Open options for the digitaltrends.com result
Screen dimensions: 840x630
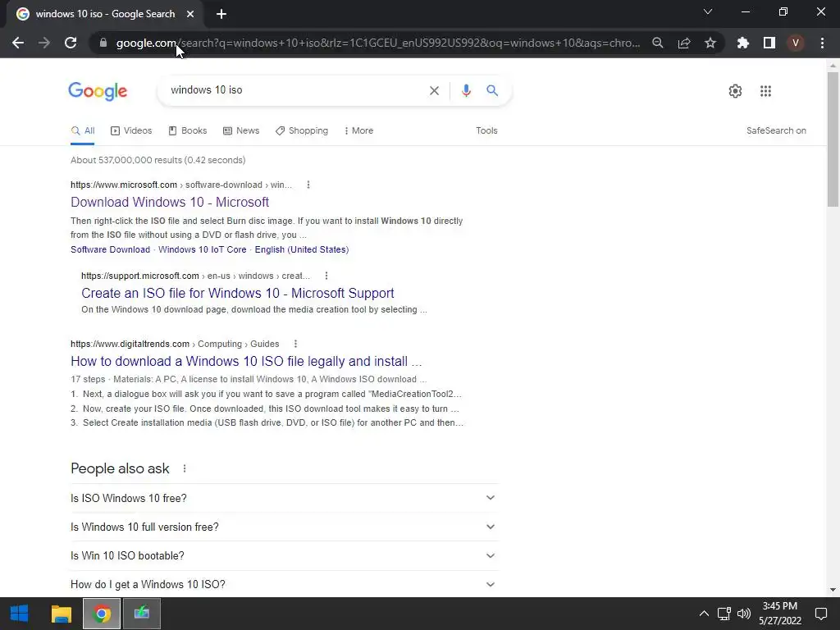coord(295,344)
